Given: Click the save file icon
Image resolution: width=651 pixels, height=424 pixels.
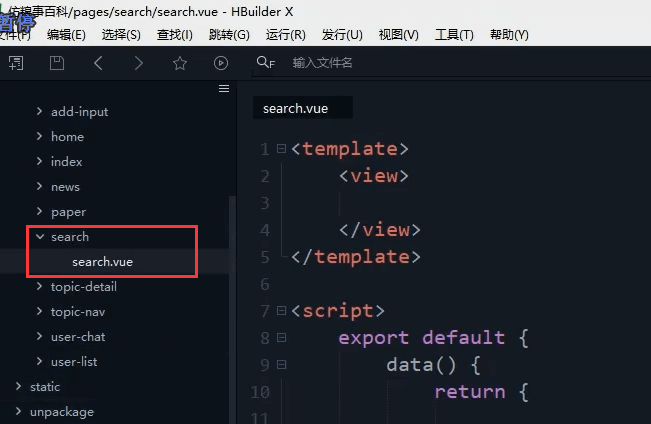Looking at the screenshot, I should pyautogui.click(x=57, y=63).
